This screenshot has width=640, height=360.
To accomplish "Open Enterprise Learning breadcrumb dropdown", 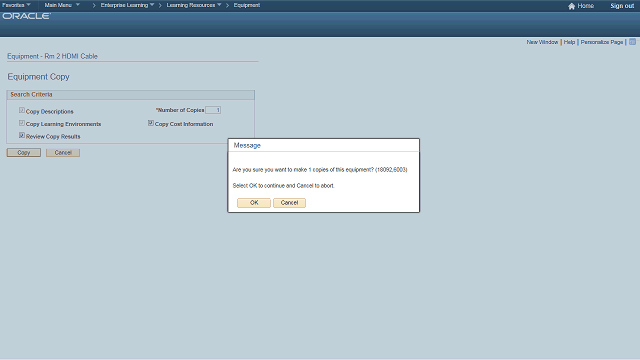I will click(127, 5).
